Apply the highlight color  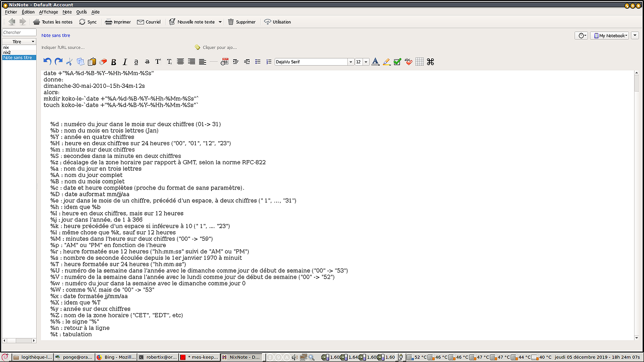click(x=386, y=62)
